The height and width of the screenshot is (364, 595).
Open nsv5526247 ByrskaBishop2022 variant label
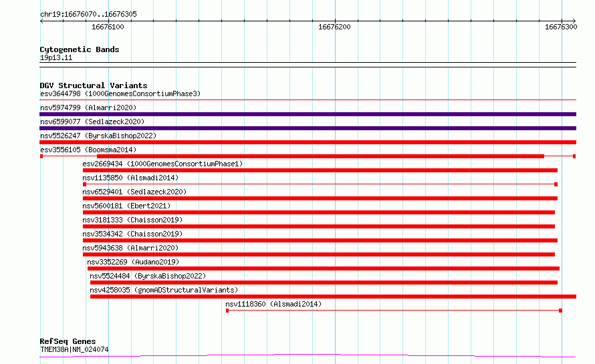98,136
